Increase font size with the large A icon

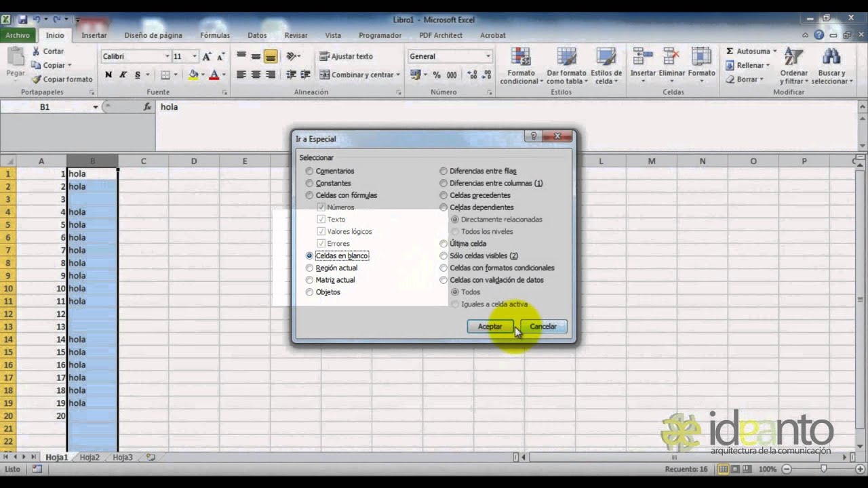[x=208, y=56]
